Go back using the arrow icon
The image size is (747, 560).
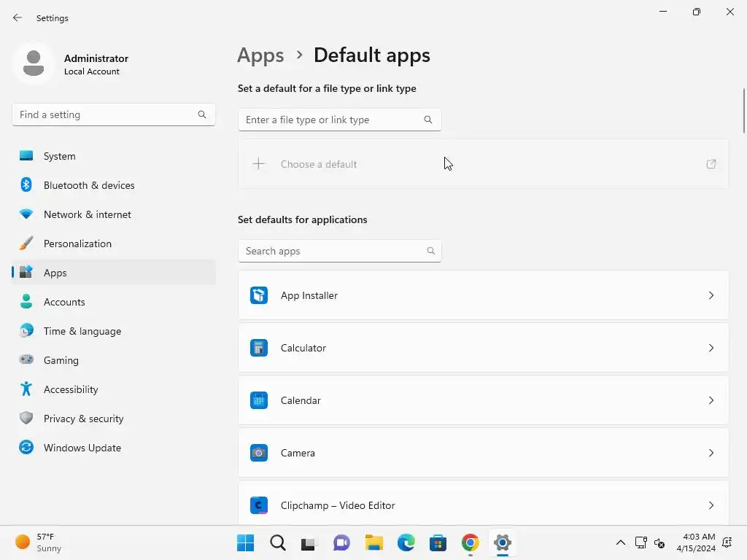(x=18, y=17)
